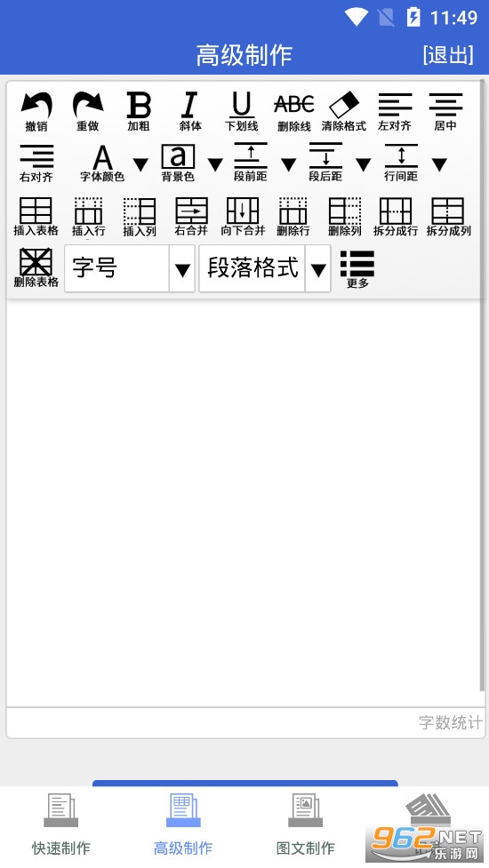Open the font size (字号) dropdown
Viewport: 489px width, 868px height.
click(x=130, y=268)
